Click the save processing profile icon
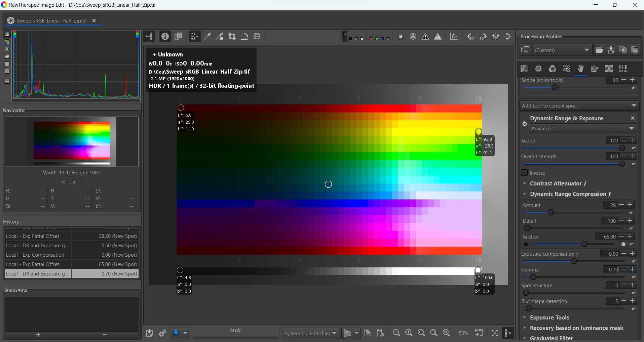 point(611,50)
